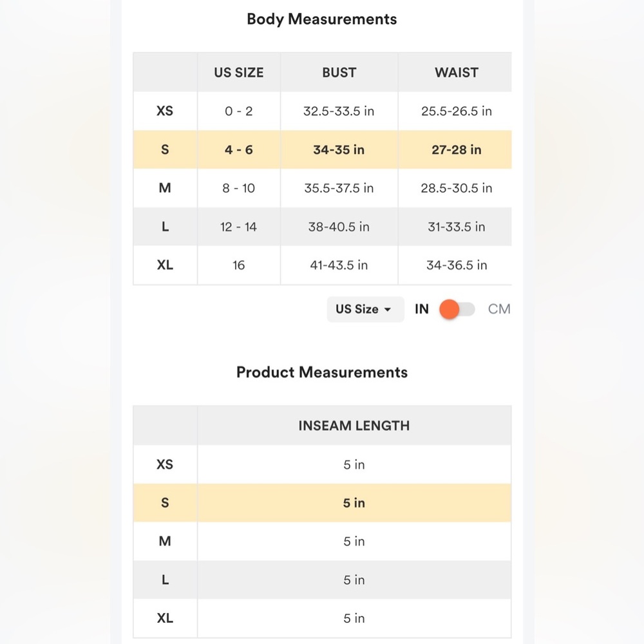Select the 27-28 in waist measurement
The height and width of the screenshot is (644, 644).
click(x=456, y=150)
